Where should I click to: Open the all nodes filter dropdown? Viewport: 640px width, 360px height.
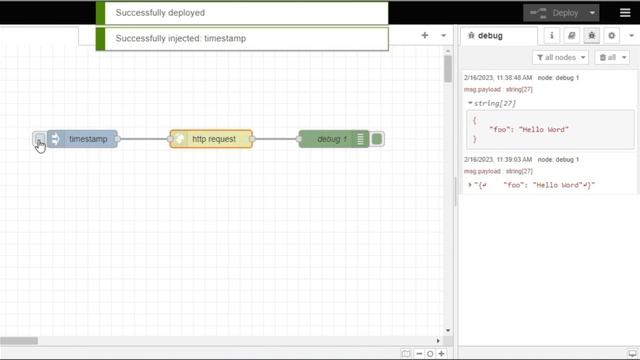pyautogui.click(x=561, y=58)
